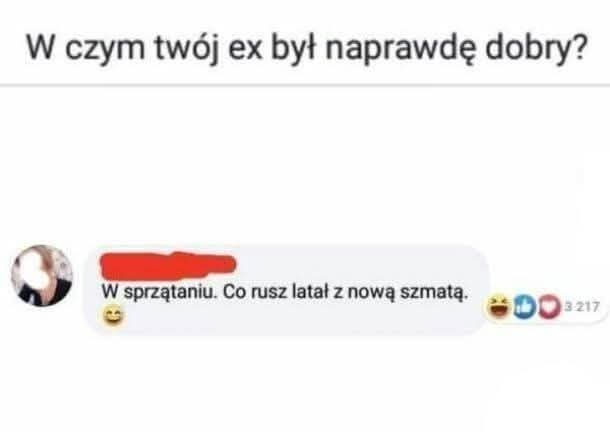
Task: Click the red redacted commenter name
Action: click(168, 265)
